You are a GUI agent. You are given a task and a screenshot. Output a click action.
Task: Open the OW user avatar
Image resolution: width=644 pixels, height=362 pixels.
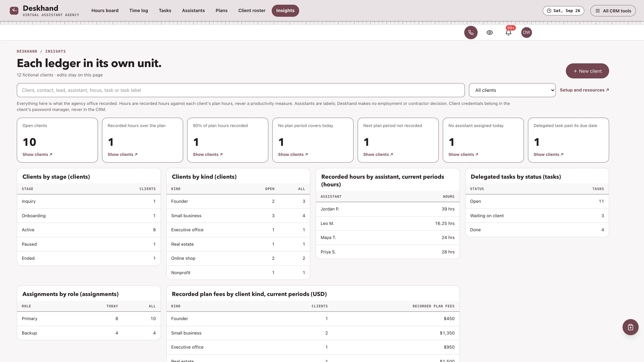click(526, 33)
